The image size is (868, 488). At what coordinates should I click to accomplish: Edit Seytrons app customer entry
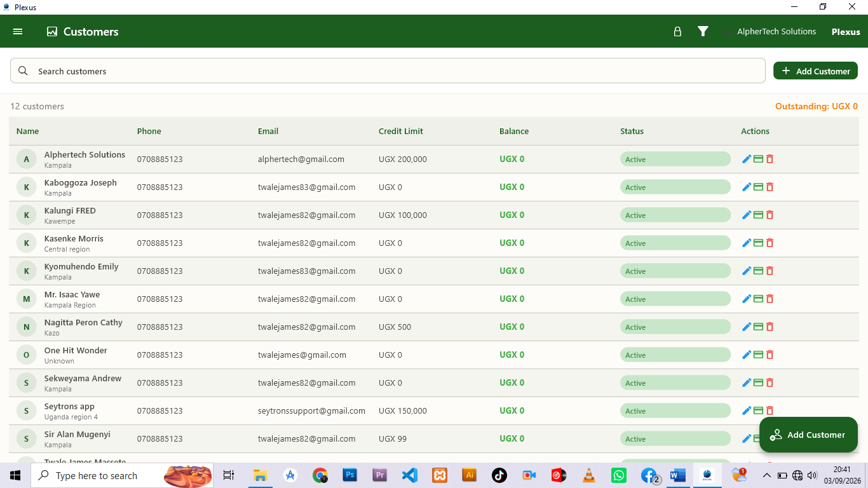click(x=747, y=410)
